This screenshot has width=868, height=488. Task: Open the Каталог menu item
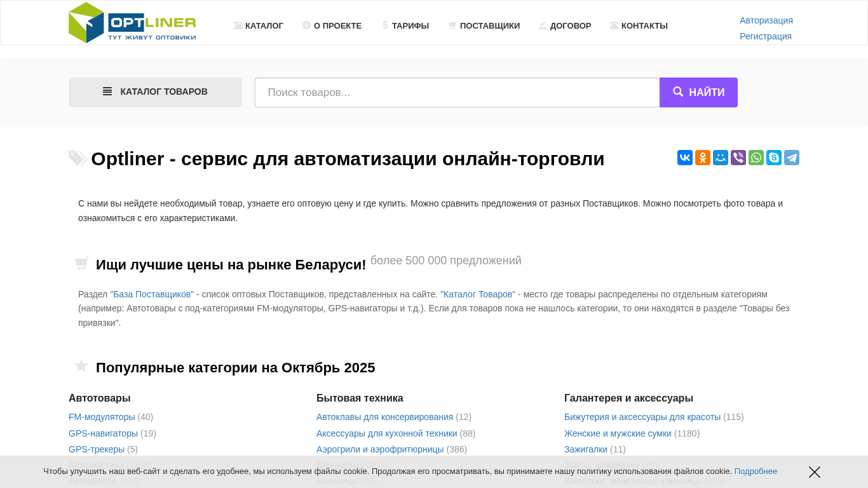pos(259,26)
